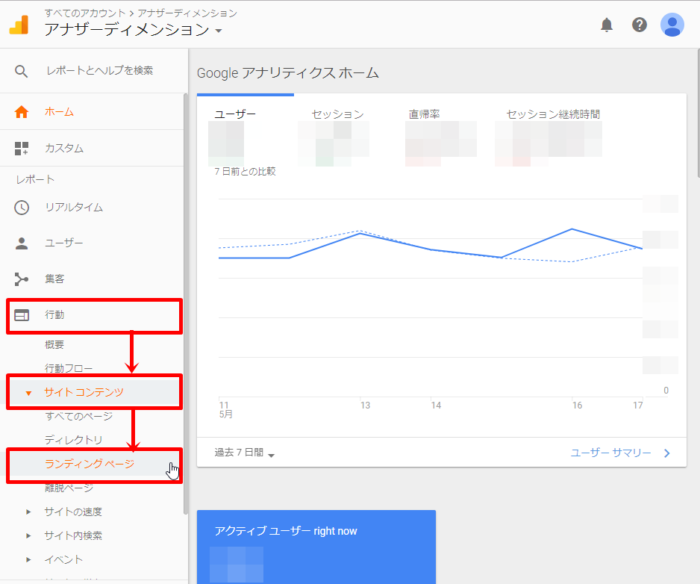This screenshot has height=584, width=700.
Task: Click the chart date label 13
Action: click(365, 405)
